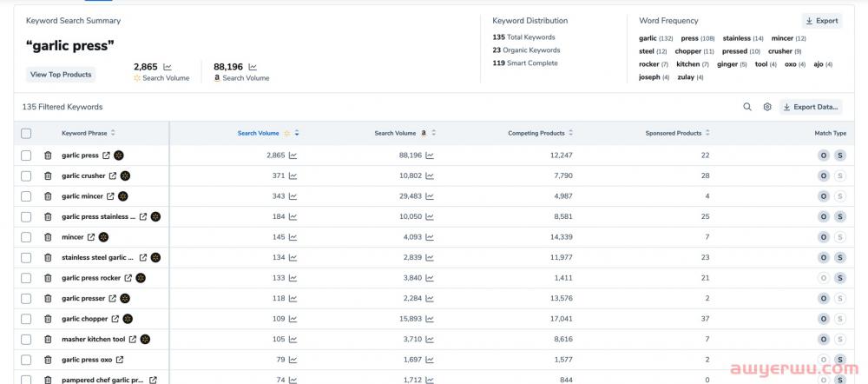Viewport: 868px width, 384px height.
Task: Open garlic crusher external link icon
Action: coord(112,176)
